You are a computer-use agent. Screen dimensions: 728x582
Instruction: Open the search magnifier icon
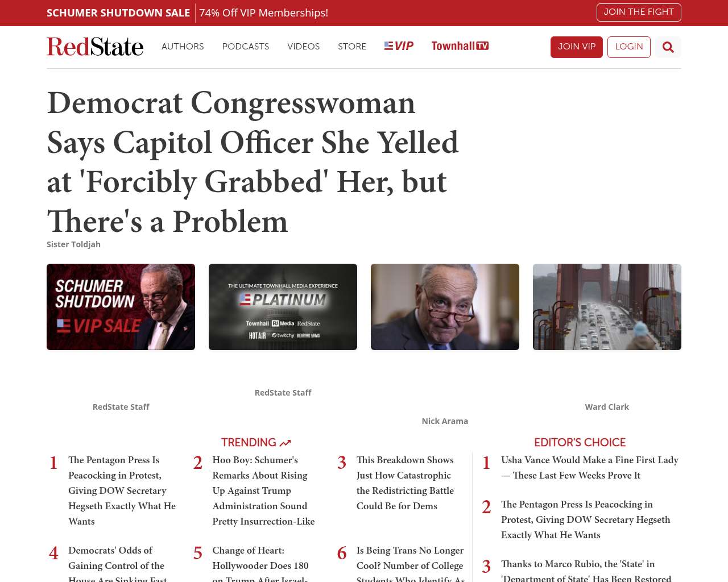pos(668,47)
